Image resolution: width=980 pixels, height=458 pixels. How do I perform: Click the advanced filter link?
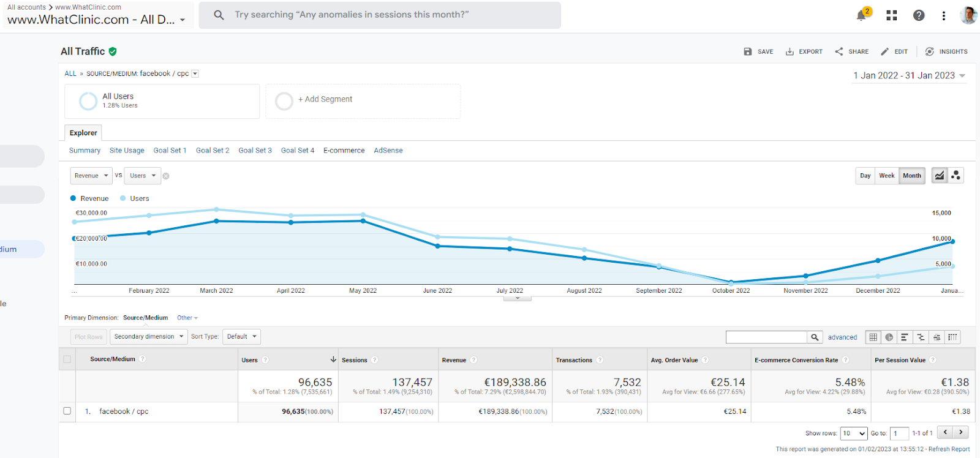(x=842, y=337)
